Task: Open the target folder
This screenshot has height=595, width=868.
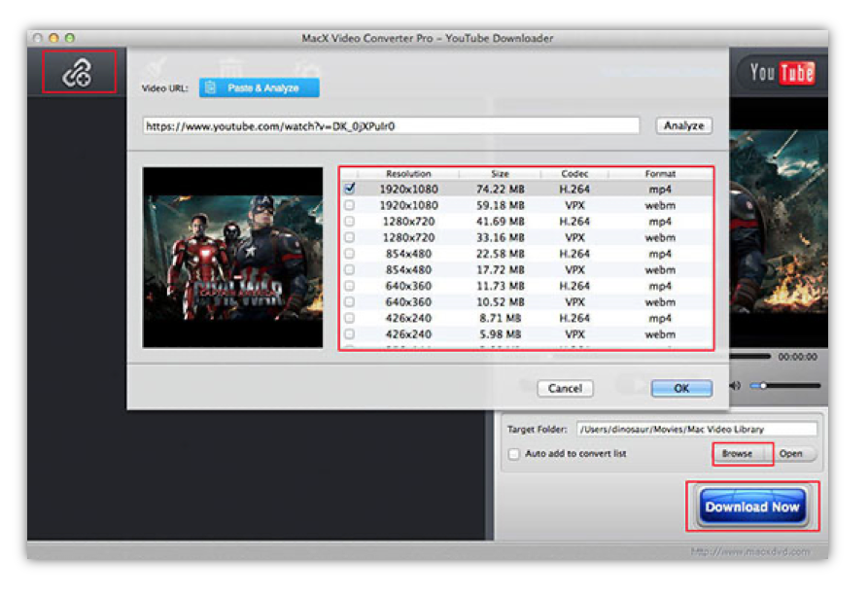Action: click(791, 454)
